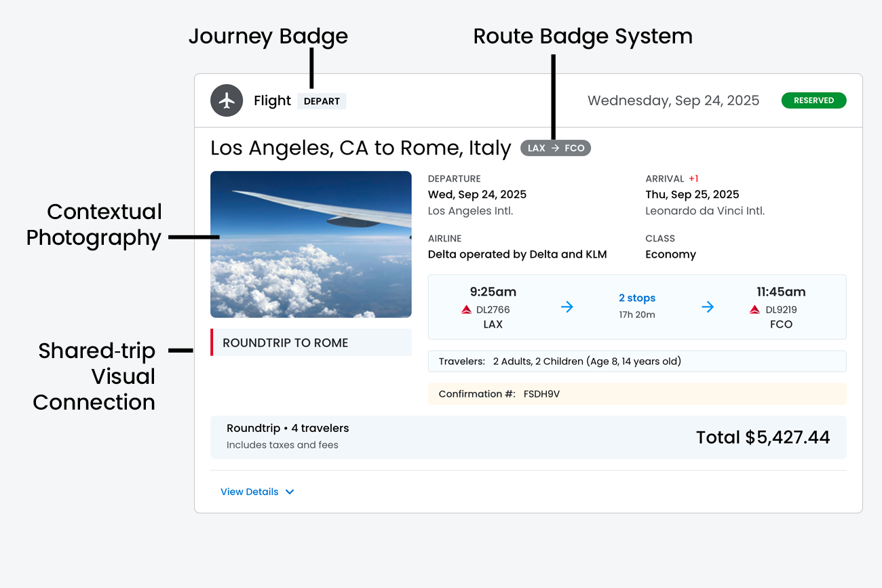Click the red +1 arrival day indicator
Image resolution: width=882 pixels, height=588 pixels.
(693, 179)
